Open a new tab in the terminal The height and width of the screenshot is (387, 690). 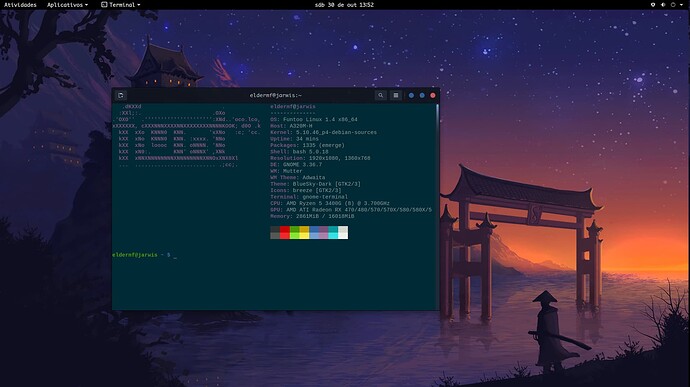121,95
